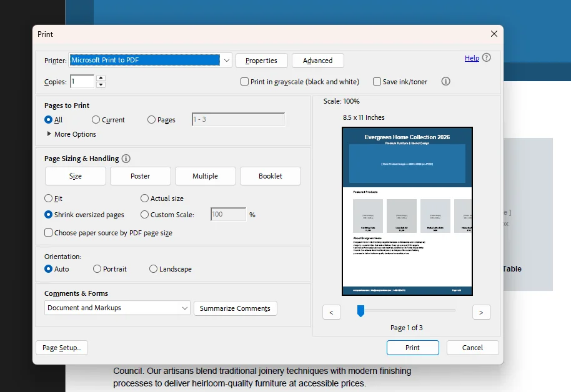
Task: Go to next preview page
Action: (x=481, y=312)
